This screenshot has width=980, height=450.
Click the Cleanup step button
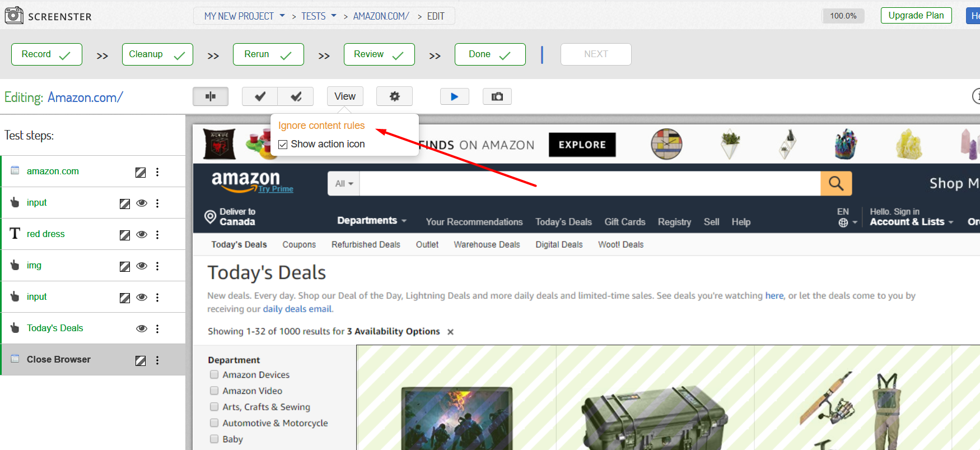[x=157, y=54]
